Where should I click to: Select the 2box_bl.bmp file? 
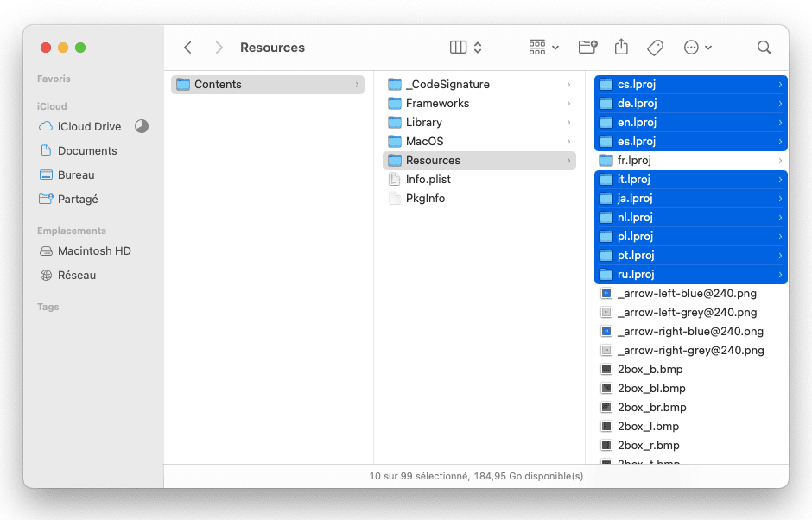point(691,389)
